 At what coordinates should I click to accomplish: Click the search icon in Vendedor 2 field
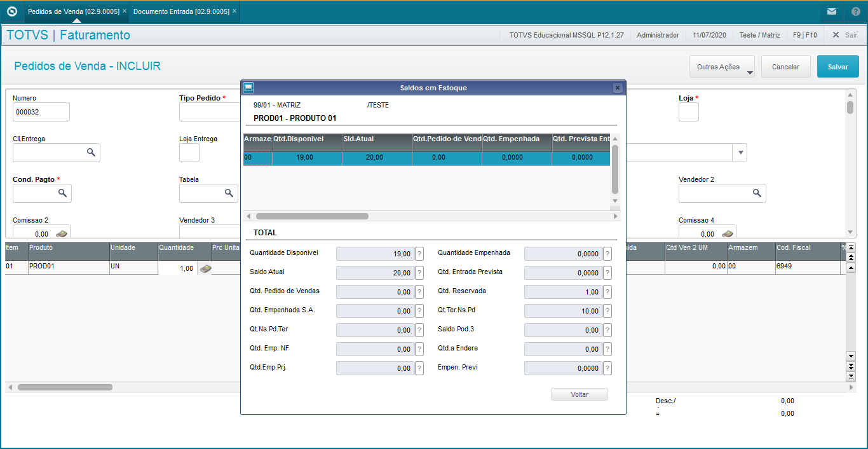pos(757,193)
